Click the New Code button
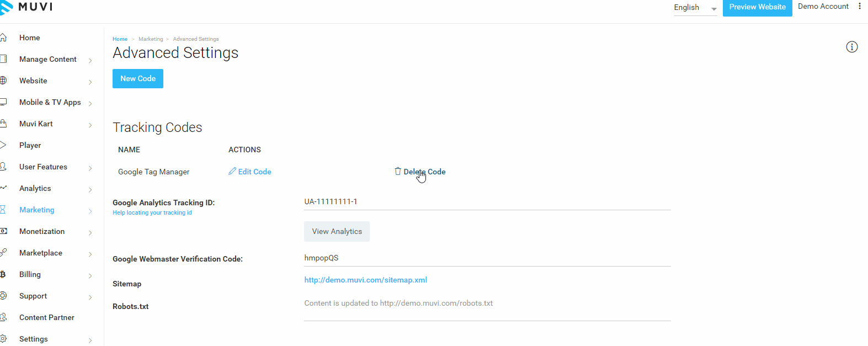 click(138, 78)
